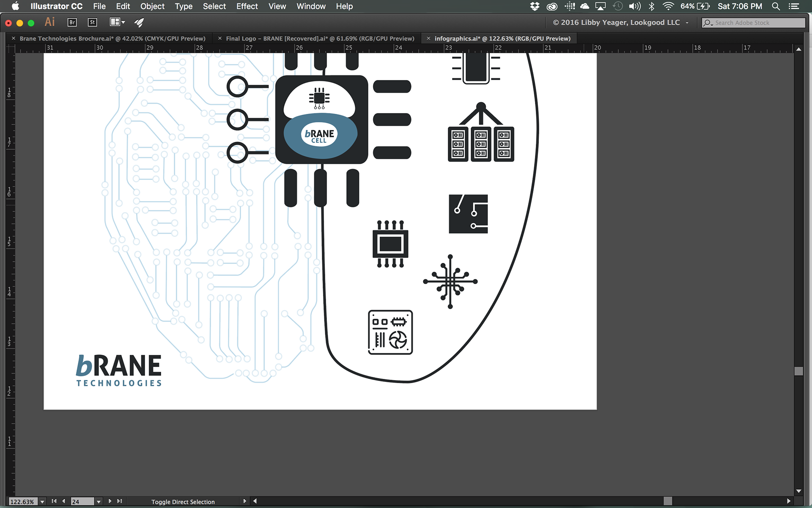This screenshot has width=812, height=508.
Task: Click the horizontal scrollbar thumb
Action: coord(668,501)
